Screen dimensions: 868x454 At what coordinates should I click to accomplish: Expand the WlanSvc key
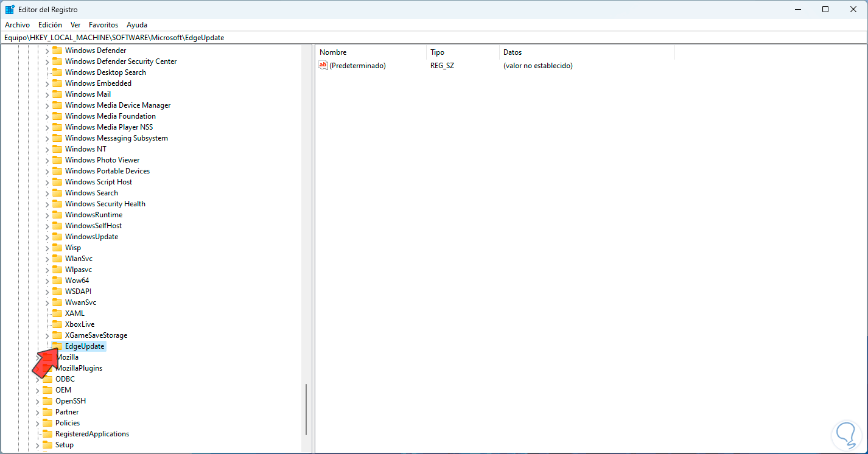tap(47, 259)
